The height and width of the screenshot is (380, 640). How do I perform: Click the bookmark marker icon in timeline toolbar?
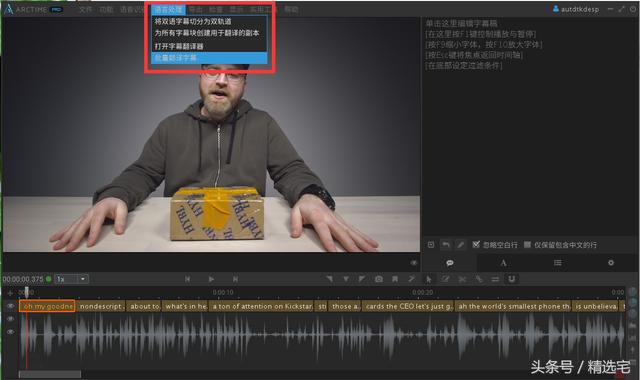tap(395, 279)
